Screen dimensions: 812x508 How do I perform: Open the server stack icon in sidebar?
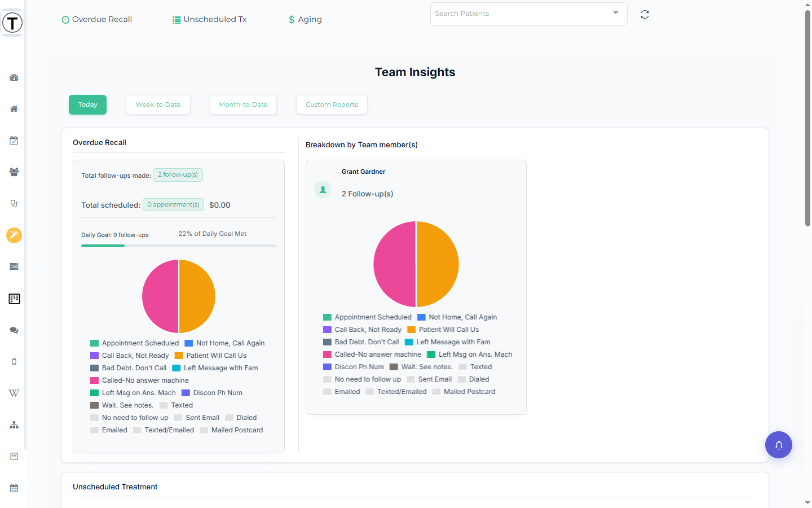(14, 266)
